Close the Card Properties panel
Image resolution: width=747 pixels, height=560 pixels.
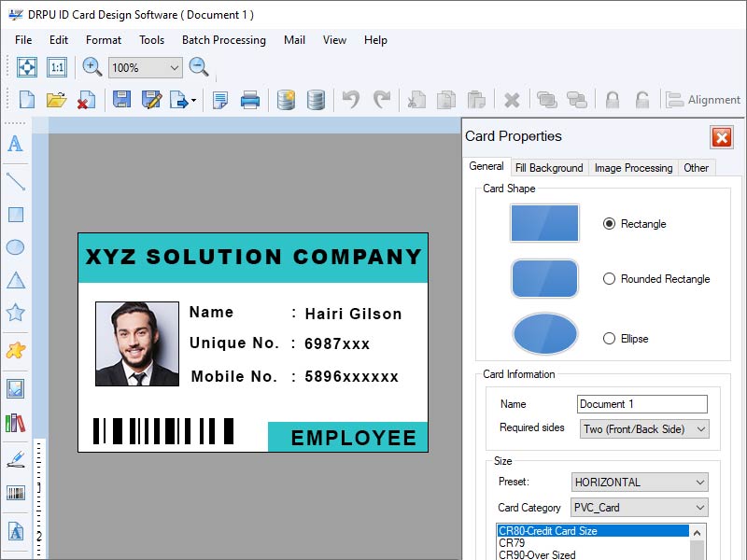pos(722,137)
